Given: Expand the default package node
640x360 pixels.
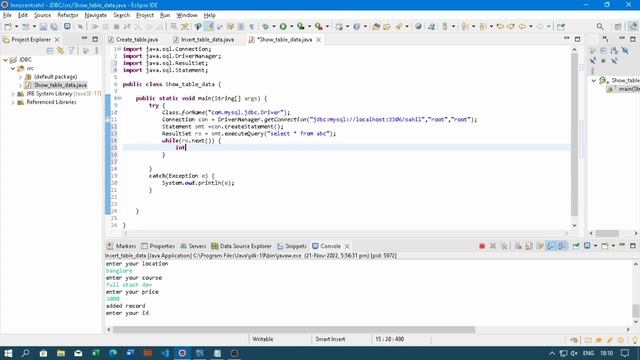Looking at the screenshot, I should click(20, 77).
